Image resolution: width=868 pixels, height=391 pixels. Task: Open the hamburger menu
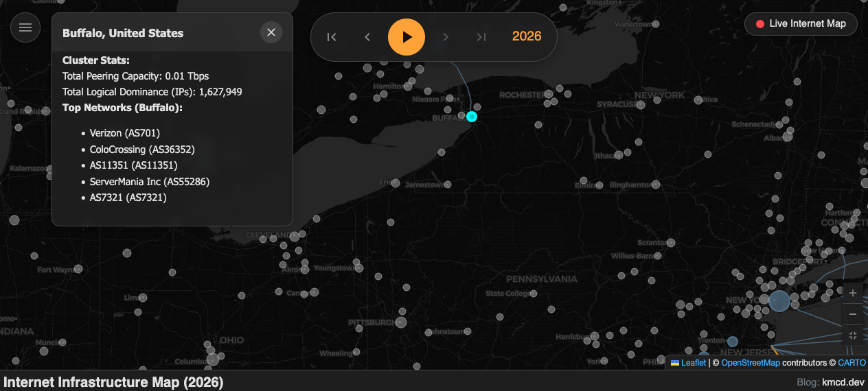(x=25, y=27)
